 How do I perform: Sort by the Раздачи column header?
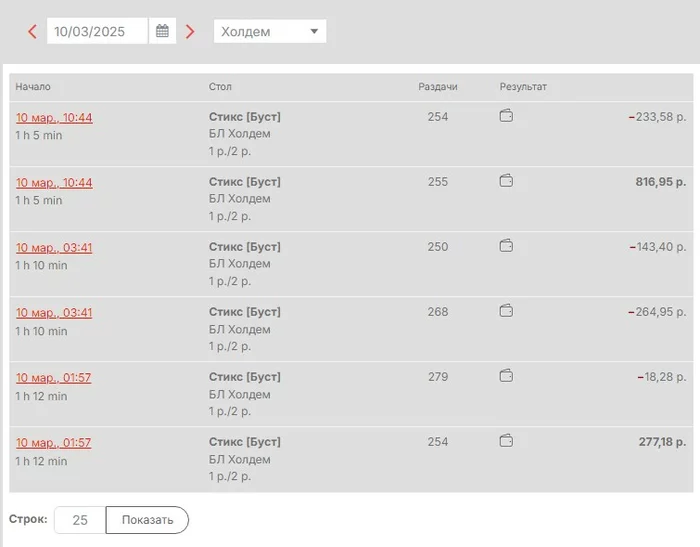click(x=437, y=87)
